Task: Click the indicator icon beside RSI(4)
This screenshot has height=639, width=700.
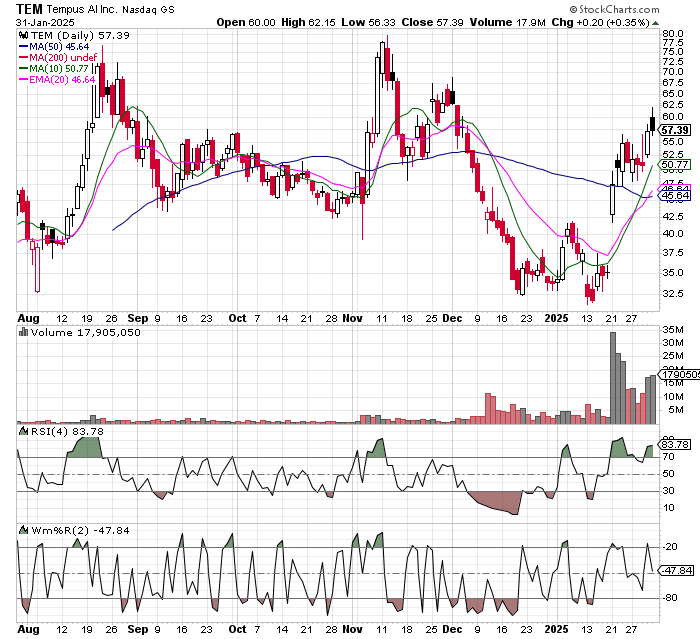Action: (x=24, y=431)
